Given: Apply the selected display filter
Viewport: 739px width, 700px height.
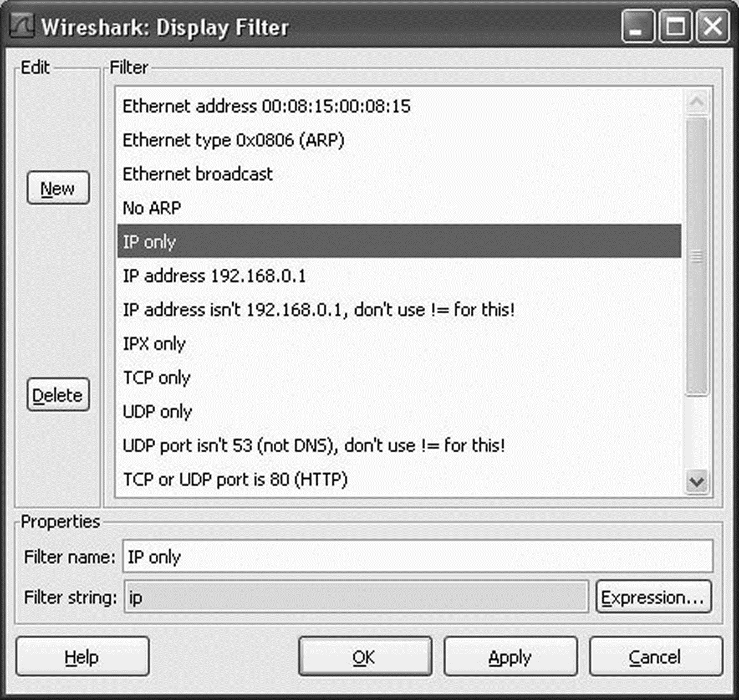Looking at the screenshot, I should pos(511,657).
